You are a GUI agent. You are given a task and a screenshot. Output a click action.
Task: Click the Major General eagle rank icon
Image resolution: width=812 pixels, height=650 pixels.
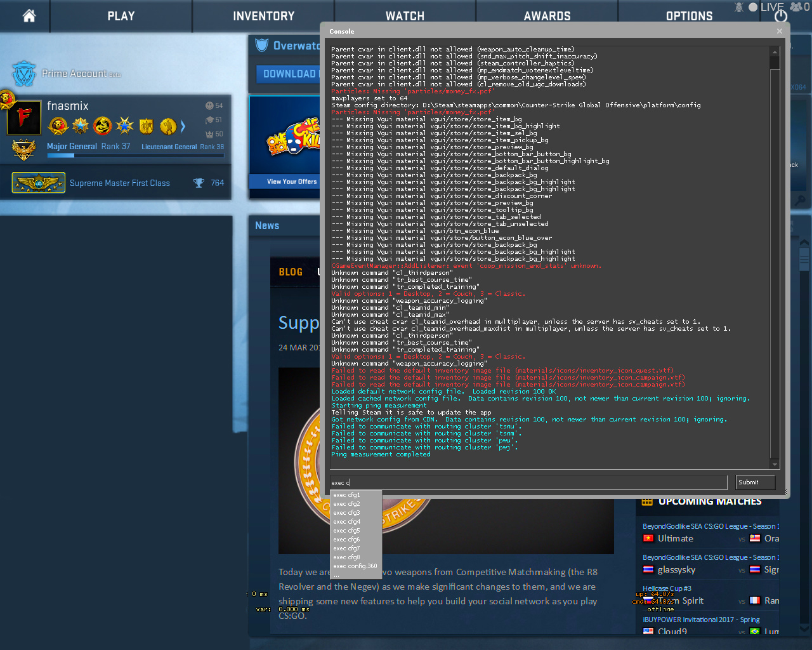[x=24, y=150]
